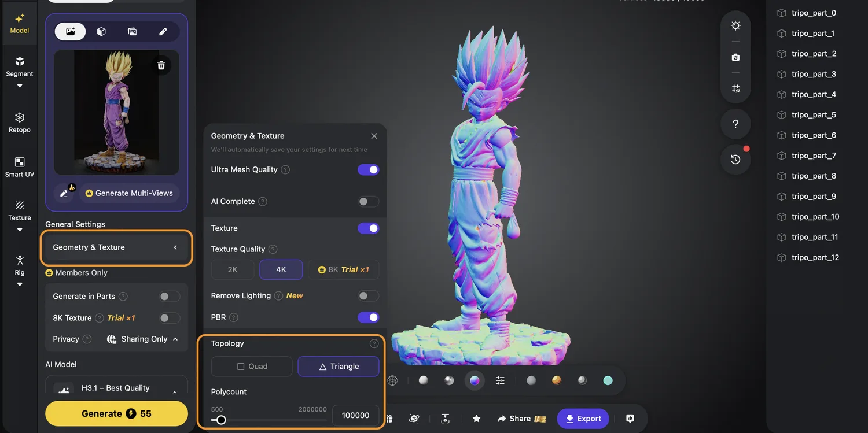Select the image input mode icon
Viewport: 868px width, 433px height.
click(x=71, y=32)
